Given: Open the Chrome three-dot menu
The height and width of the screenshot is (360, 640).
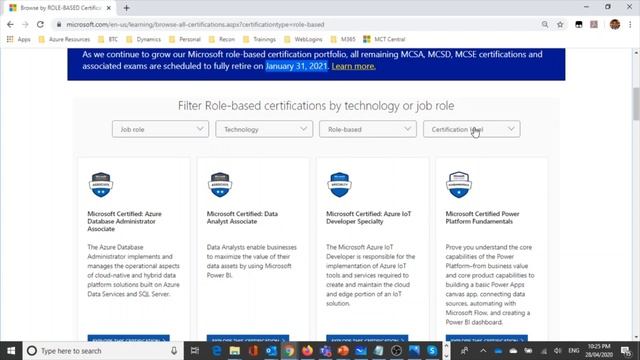Looking at the screenshot, I should [630, 24].
